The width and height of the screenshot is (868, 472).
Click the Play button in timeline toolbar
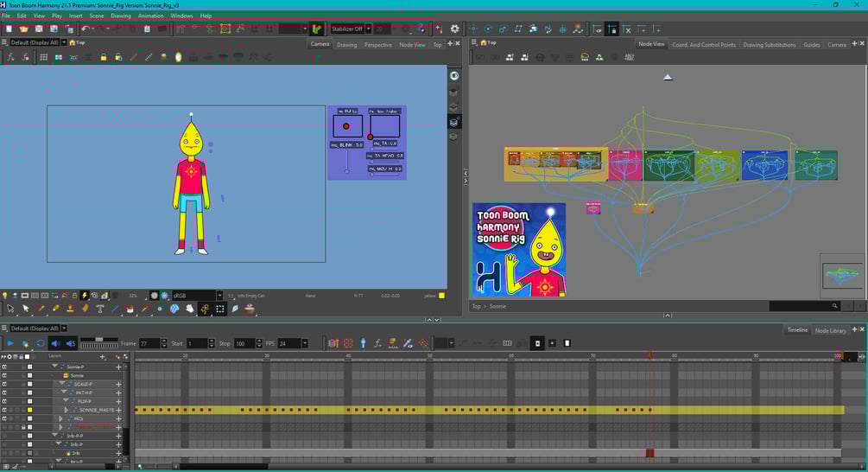click(10, 343)
